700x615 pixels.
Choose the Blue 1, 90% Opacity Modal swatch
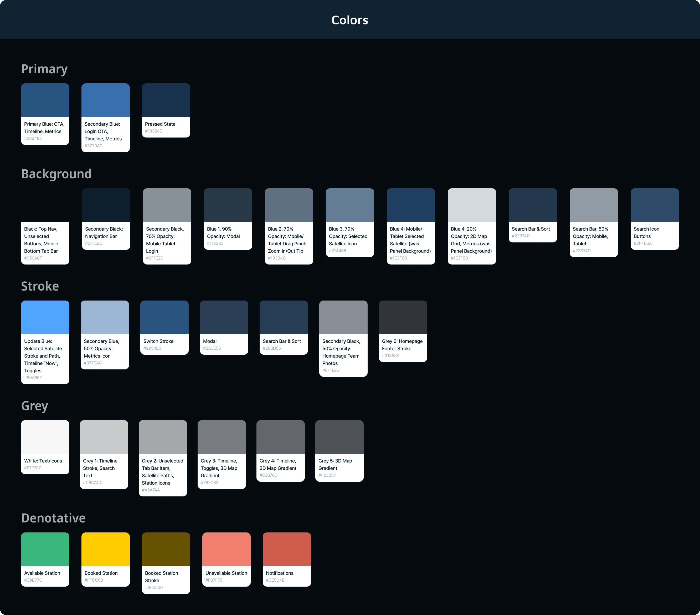point(228,205)
